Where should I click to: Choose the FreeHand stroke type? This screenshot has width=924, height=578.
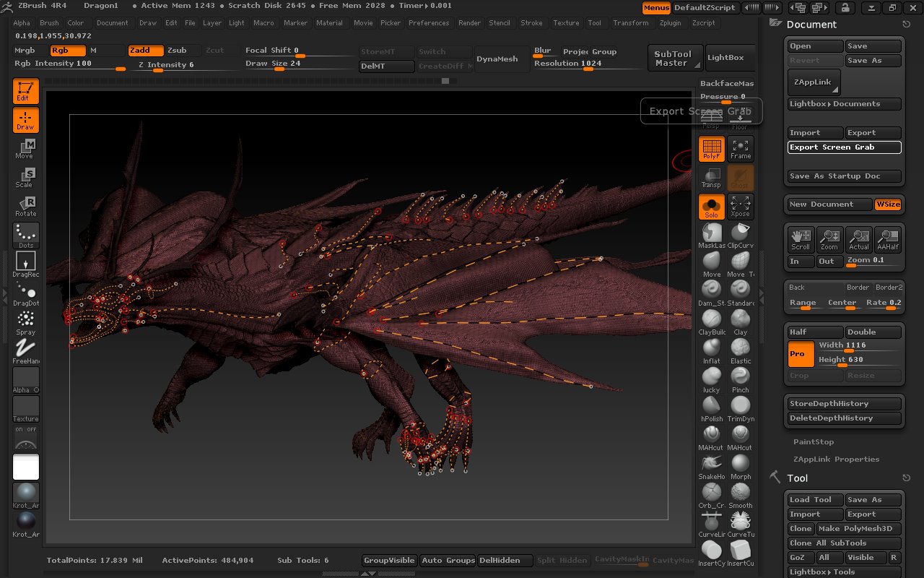[x=25, y=352]
